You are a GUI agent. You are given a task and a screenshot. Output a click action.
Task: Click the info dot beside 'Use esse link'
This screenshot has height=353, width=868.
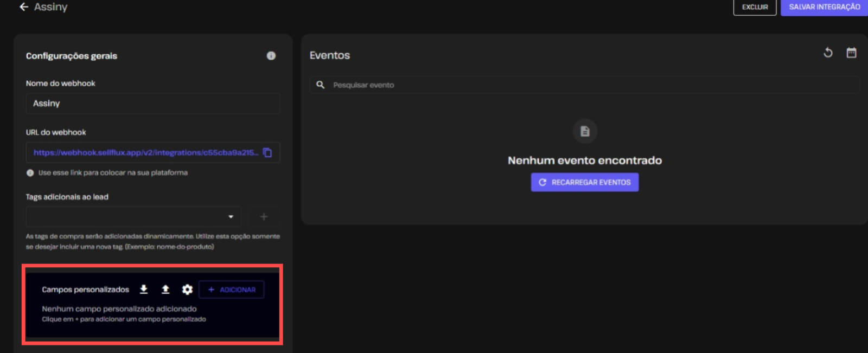click(30, 173)
